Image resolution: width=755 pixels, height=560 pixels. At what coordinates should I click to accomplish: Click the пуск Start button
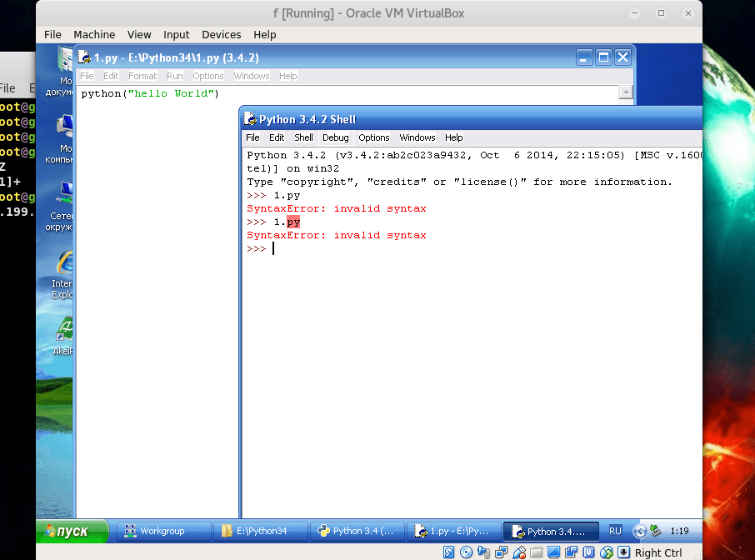(x=73, y=531)
